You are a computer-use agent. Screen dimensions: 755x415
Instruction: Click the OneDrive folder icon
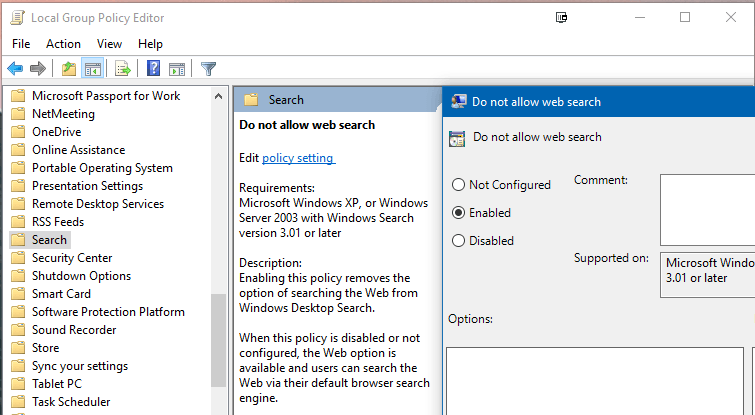pos(18,132)
